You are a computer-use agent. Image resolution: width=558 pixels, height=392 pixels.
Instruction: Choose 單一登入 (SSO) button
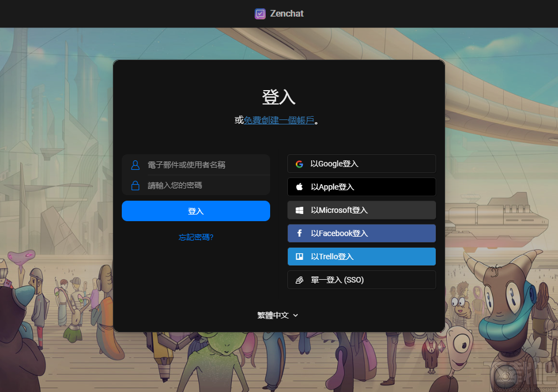coord(361,280)
